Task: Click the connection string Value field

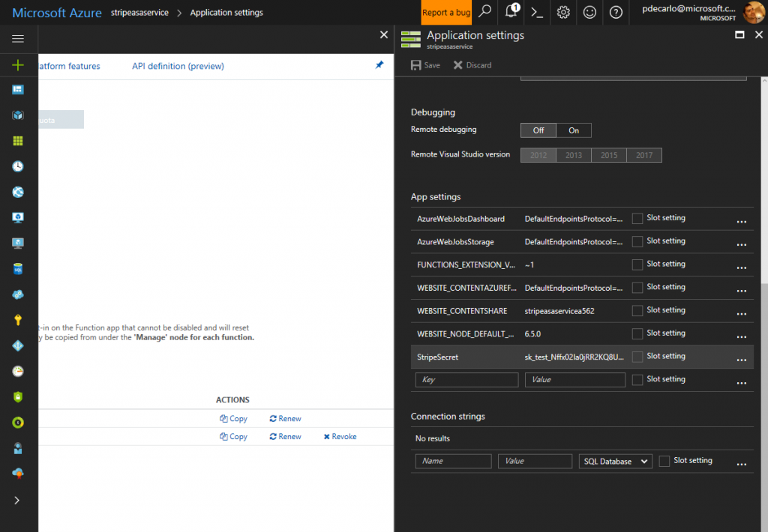Action: pos(535,461)
